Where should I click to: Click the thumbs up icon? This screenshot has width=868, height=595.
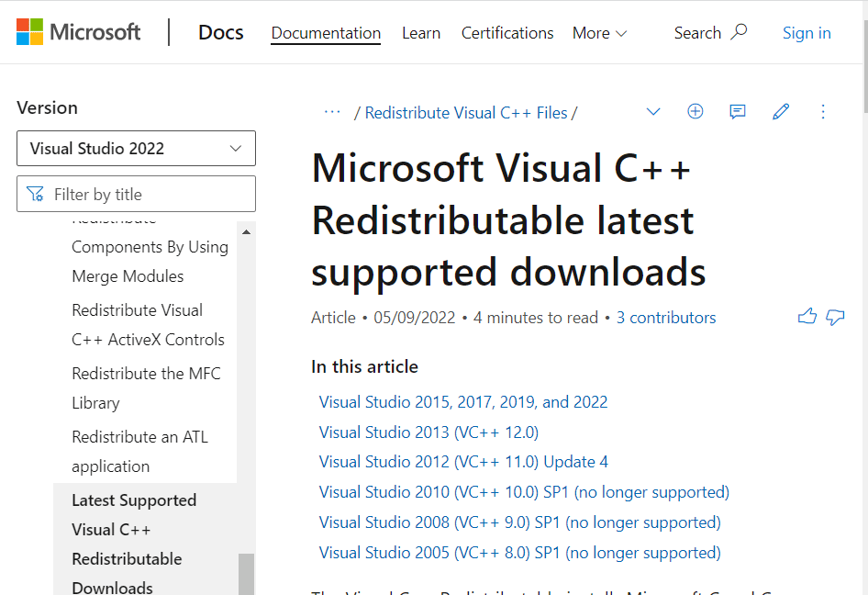[807, 317]
